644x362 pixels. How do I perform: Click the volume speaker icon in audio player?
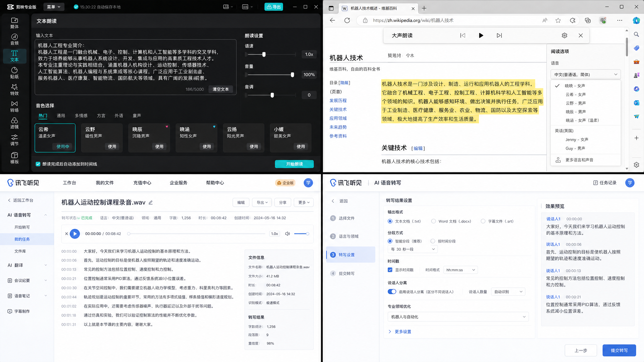[287, 234]
